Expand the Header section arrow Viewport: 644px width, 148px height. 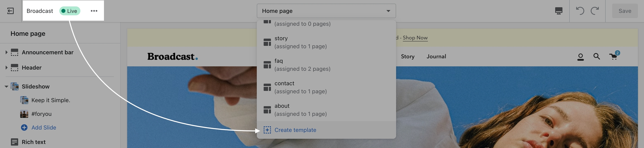pos(6,67)
